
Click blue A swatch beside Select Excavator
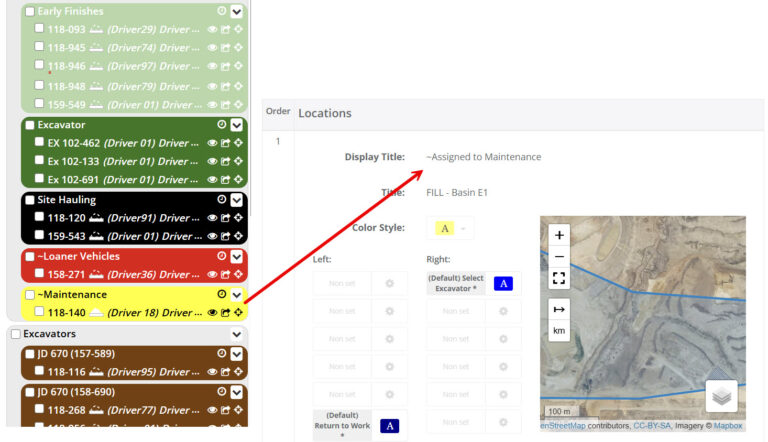point(503,284)
